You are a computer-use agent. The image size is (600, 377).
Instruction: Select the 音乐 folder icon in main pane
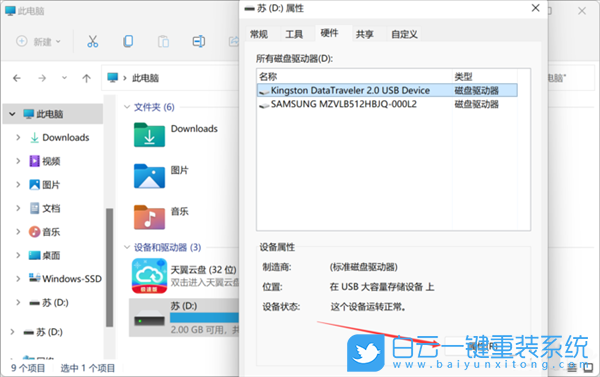click(x=149, y=217)
